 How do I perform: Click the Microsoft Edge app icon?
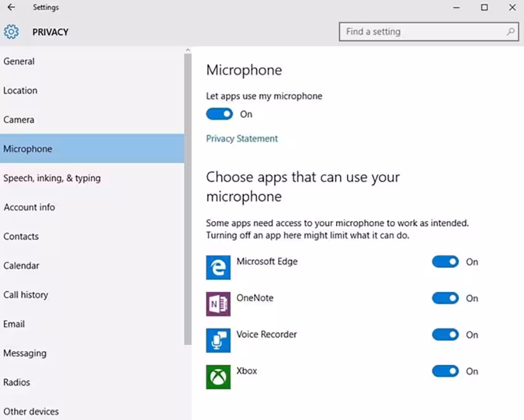coord(218,267)
